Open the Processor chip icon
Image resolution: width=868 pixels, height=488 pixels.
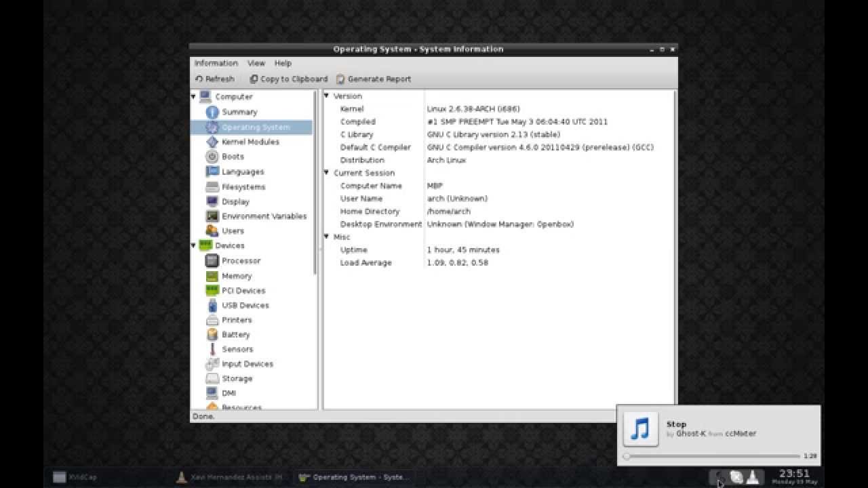pyautogui.click(x=212, y=260)
